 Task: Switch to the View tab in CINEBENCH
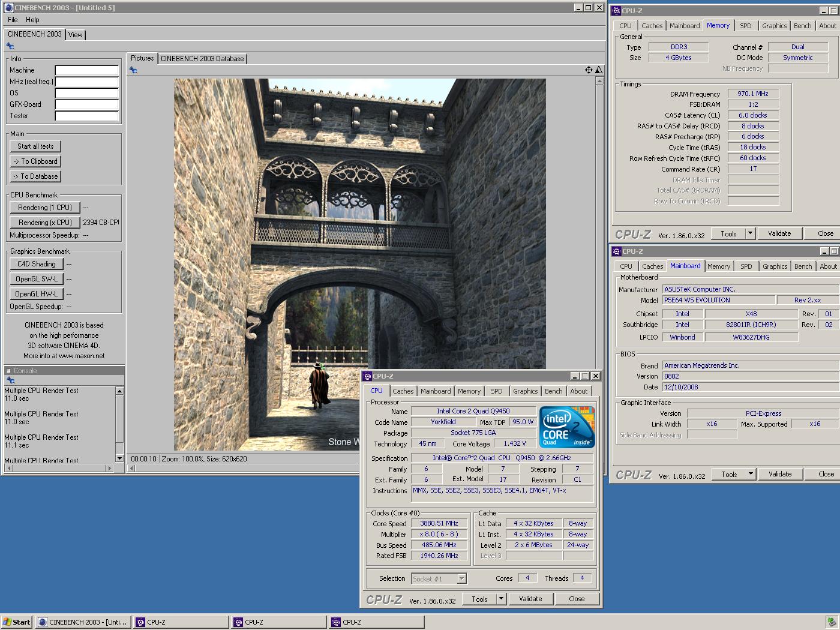pyautogui.click(x=76, y=35)
